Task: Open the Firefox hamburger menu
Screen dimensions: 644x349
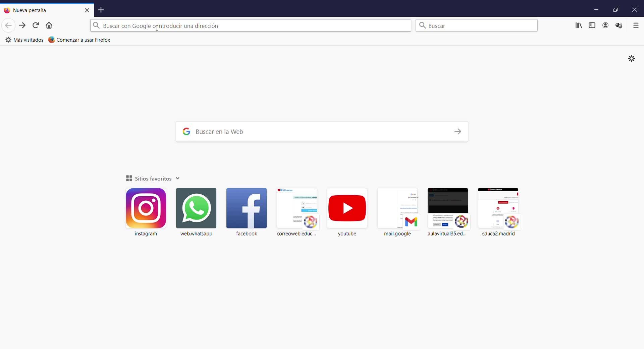Action: click(x=636, y=26)
